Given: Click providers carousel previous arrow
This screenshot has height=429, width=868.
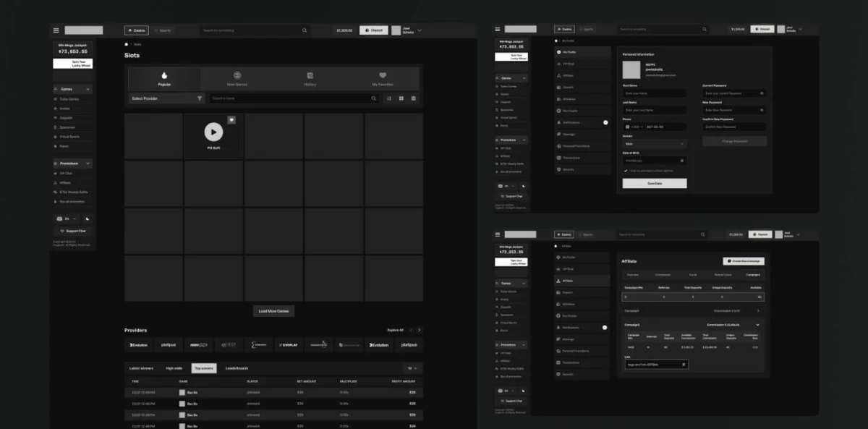Looking at the screenshot, I should click(411, 330).
